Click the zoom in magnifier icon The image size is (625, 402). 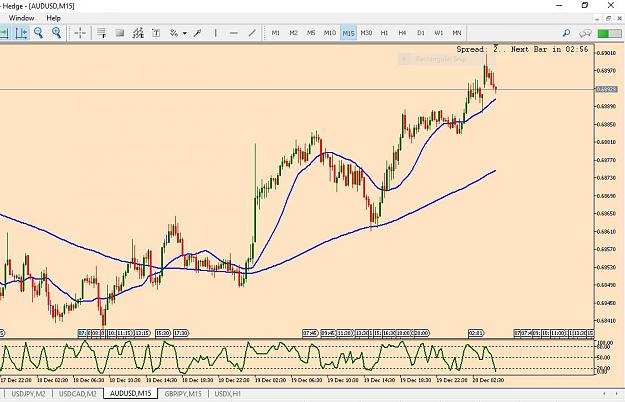click(57, 33)
